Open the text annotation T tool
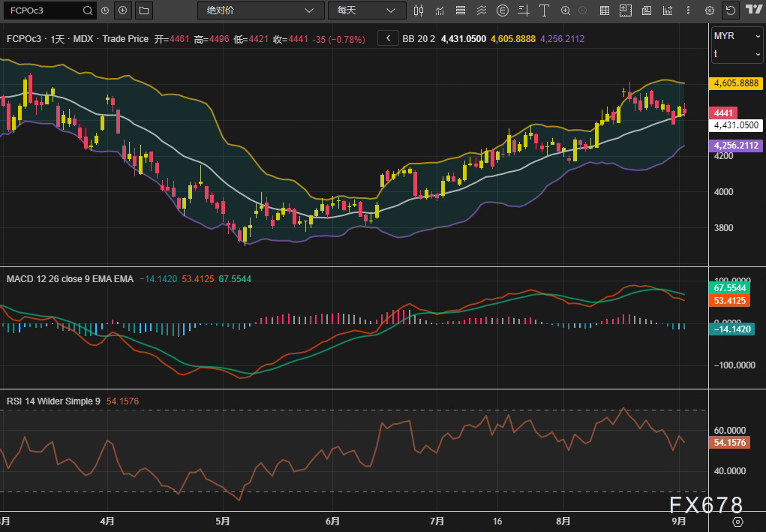 click(x=544, y=11)
